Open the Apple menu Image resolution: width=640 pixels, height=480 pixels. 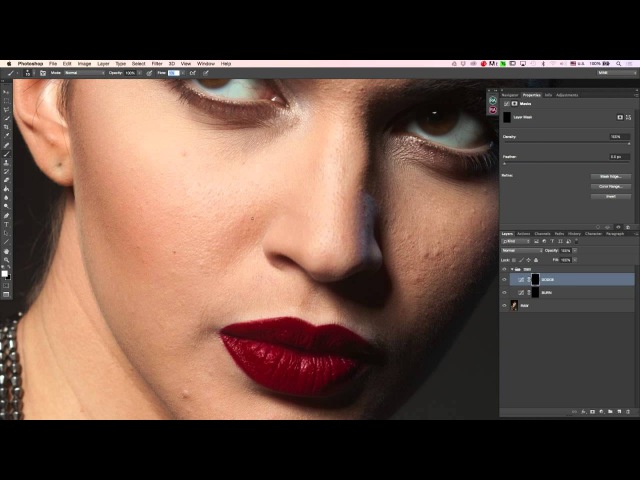9,64
